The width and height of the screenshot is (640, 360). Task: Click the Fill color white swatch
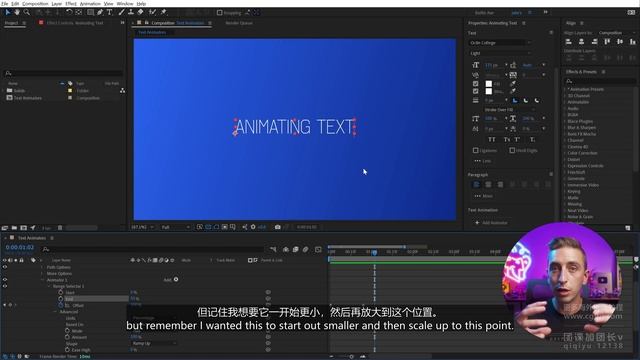(489, 84)
